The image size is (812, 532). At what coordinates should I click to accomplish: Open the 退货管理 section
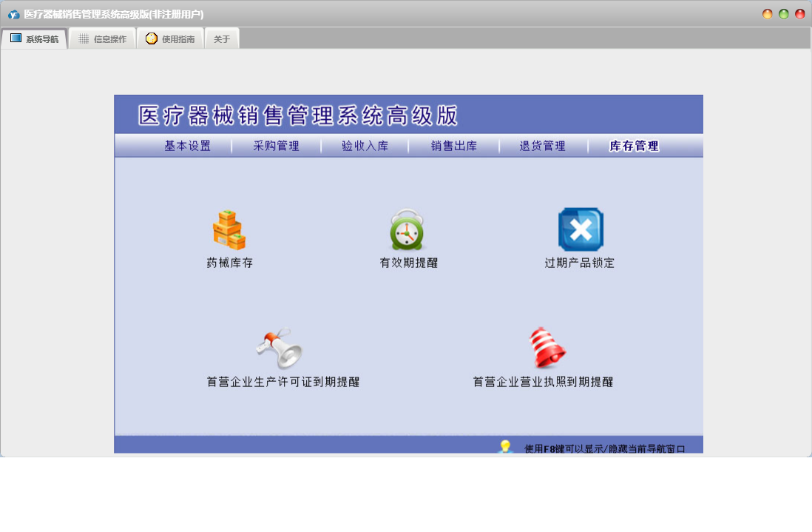(542, 146)
